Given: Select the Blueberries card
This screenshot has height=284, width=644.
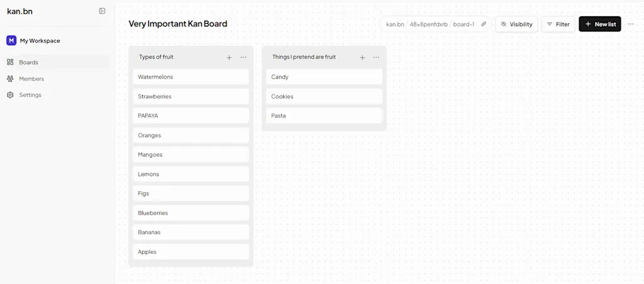Looking at the screenshot, I should coord(191,213).
